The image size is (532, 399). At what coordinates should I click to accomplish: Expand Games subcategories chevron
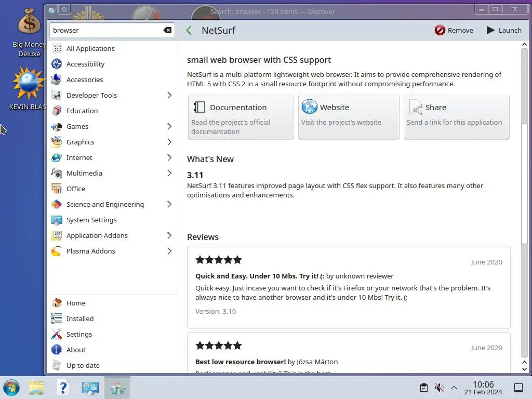point(169,127)
